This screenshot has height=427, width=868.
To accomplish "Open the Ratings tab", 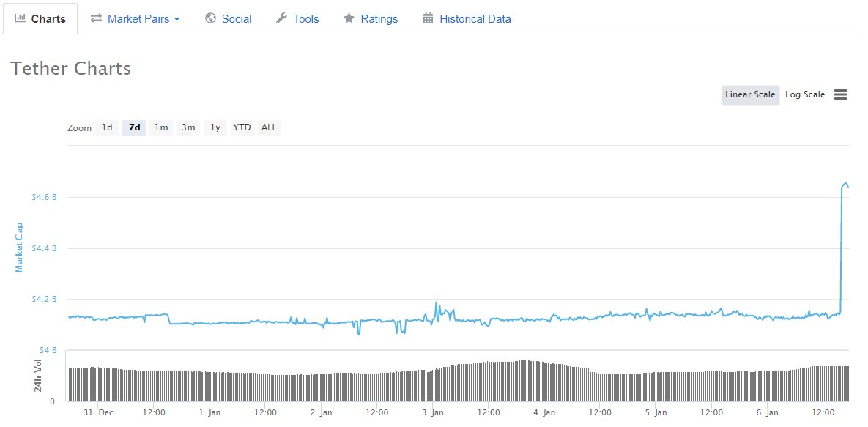I will tap(379, 19).
